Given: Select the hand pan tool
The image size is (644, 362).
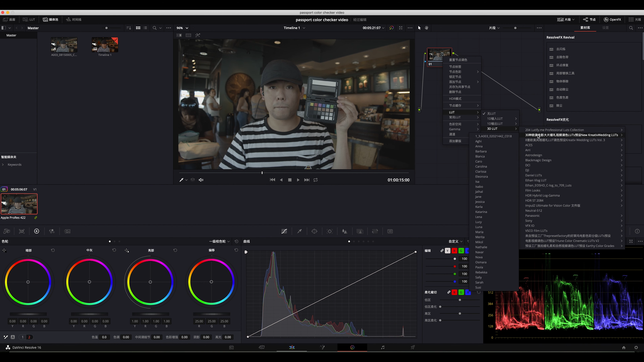Looking at the screenshot, I should pyautogui.click(x=426, y=28).
